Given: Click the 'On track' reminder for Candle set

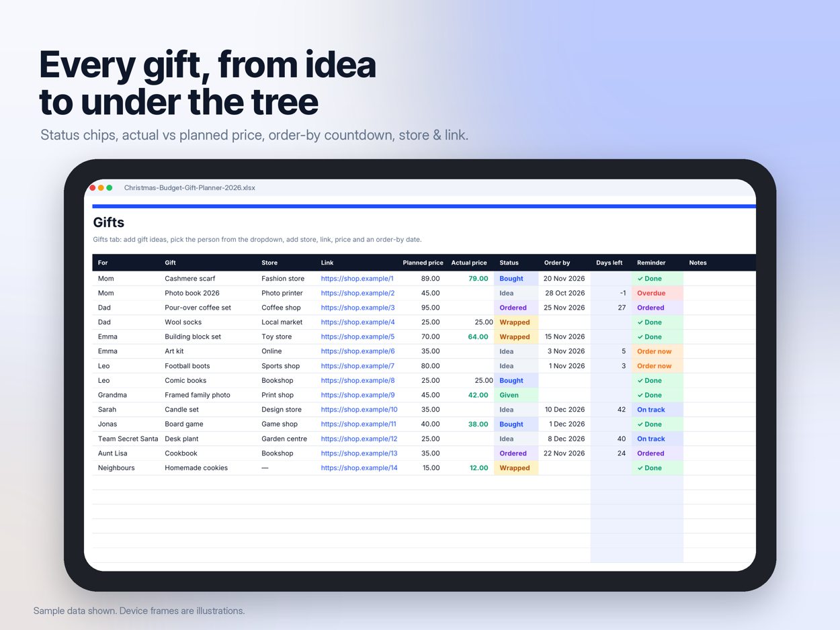Looking at the screenshot, I should (x=657, y=410).
